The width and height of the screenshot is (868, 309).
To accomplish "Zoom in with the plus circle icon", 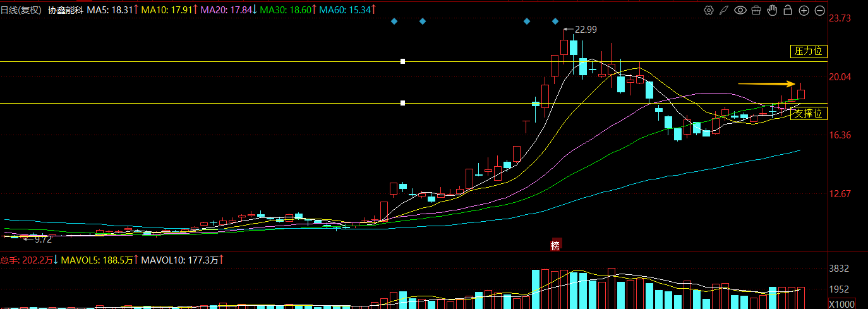I will (804, 10).
